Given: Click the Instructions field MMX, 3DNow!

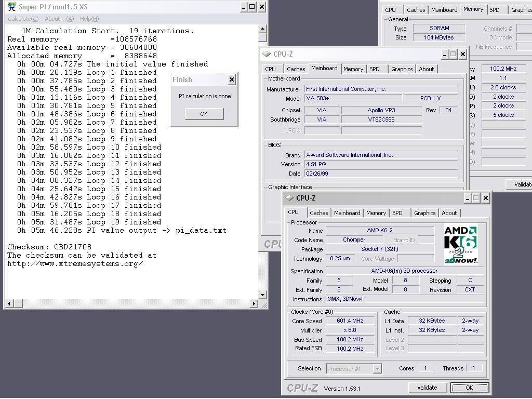Looking at the screenshot, I should (x=405, y=299).
